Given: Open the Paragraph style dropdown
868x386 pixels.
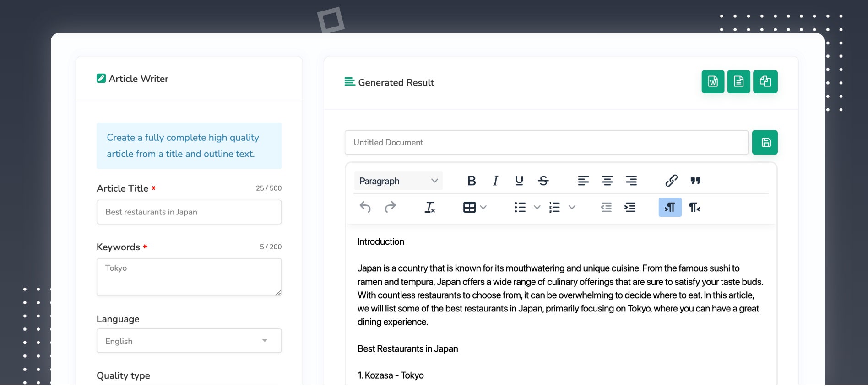Looking at the screenshot, I should coord(398,181).
